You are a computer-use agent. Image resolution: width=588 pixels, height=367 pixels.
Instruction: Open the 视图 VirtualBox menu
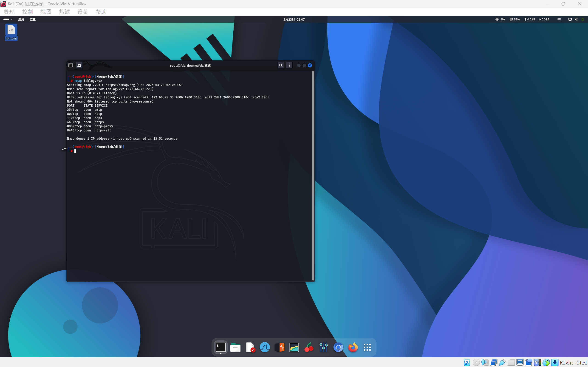tap(46, 12)
